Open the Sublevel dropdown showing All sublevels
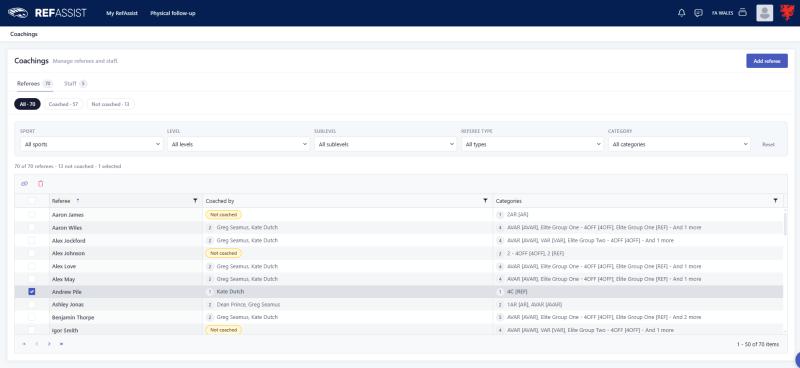The image size is (800, 368). (x=385, y=144)
